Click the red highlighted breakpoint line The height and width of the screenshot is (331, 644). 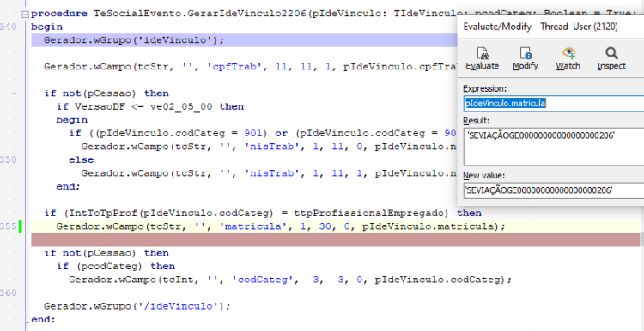click(x=335, y=240)
